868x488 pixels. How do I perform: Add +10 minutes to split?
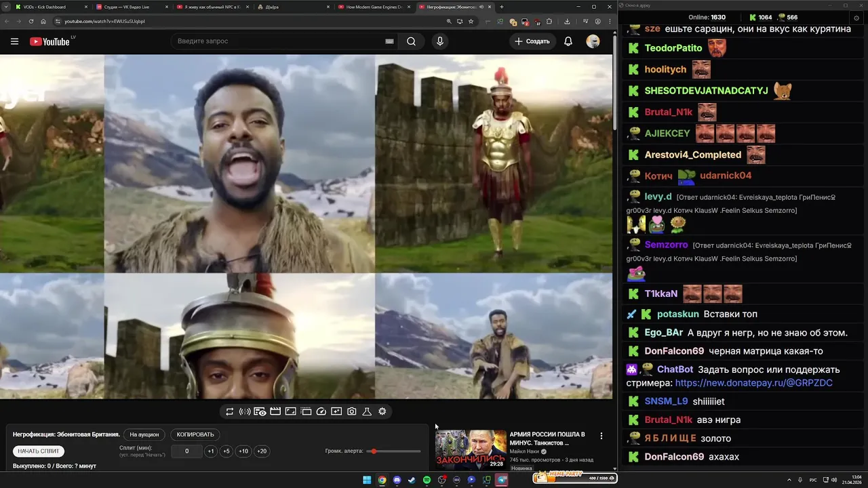point(243,451)
